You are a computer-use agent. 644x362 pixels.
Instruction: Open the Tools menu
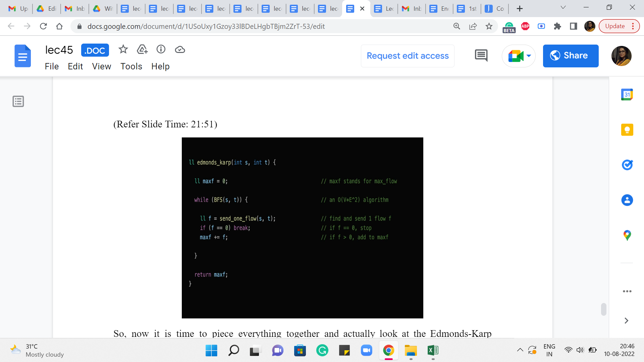(131, 66)
